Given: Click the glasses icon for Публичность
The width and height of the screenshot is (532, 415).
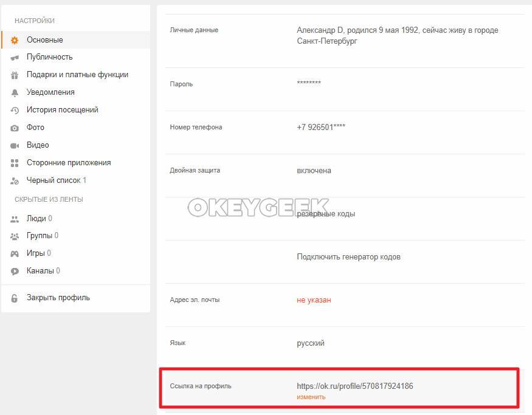Looking at the screenshot, I should click(15, 58).
